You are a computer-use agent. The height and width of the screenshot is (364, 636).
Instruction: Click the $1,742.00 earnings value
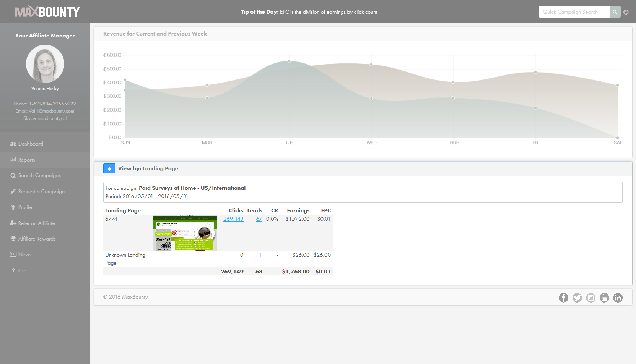pyautogui.click(x=298, y=219)
